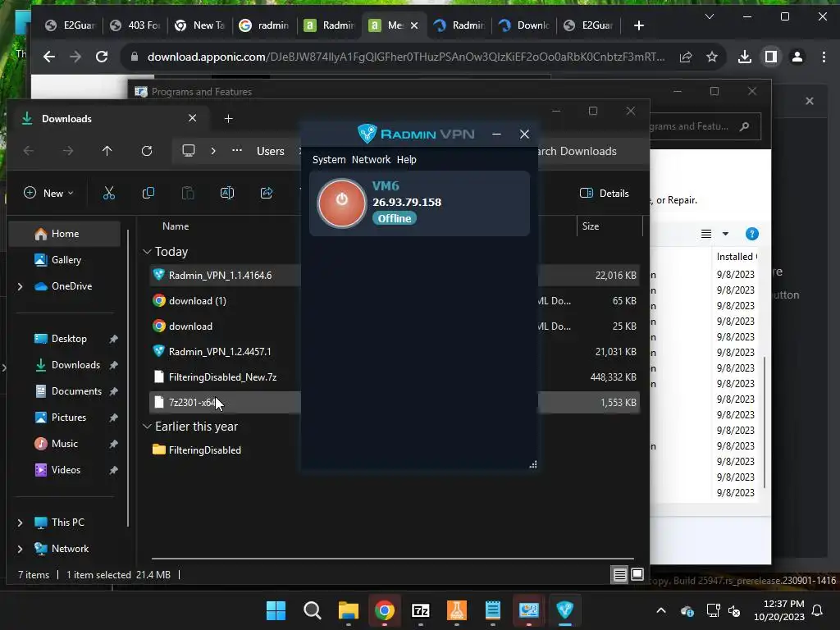Open Chrome downloads icon
This screenshot has height=630, width=840.
click(744, 57)
